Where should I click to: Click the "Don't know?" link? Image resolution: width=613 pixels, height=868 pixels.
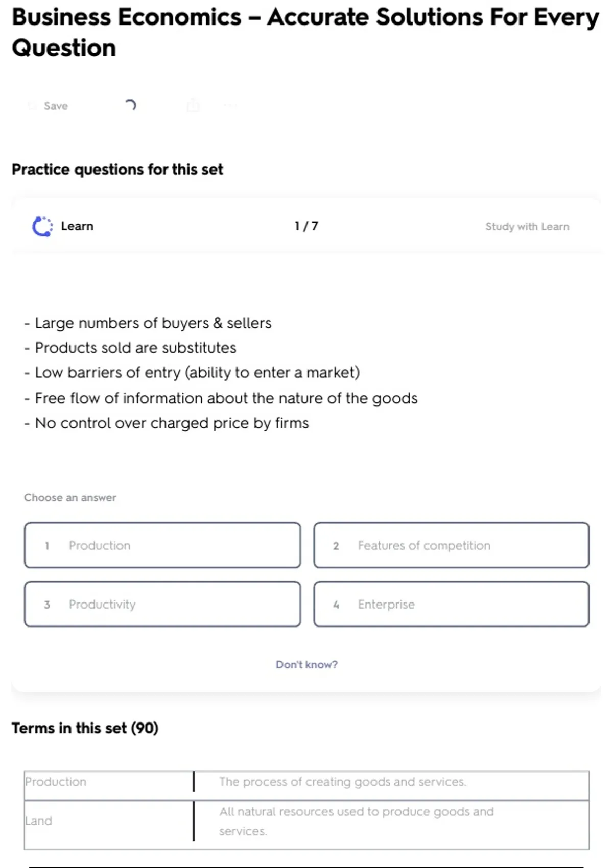[306, 664]
